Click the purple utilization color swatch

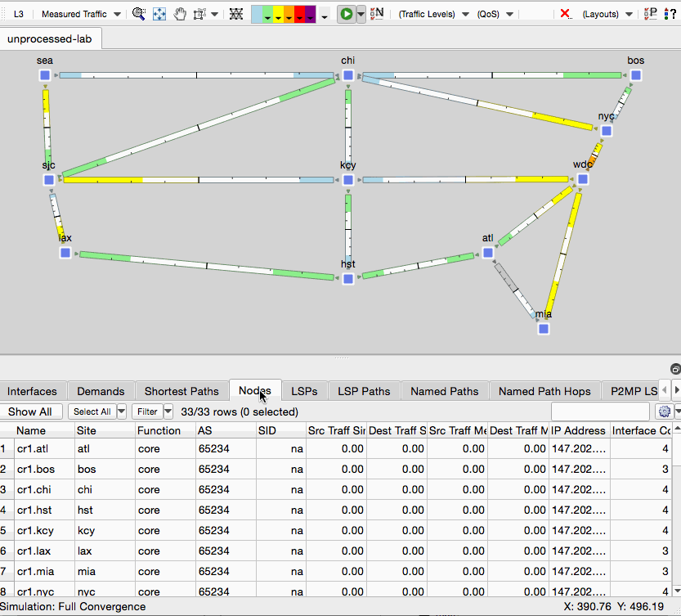(x=311, y=14)
